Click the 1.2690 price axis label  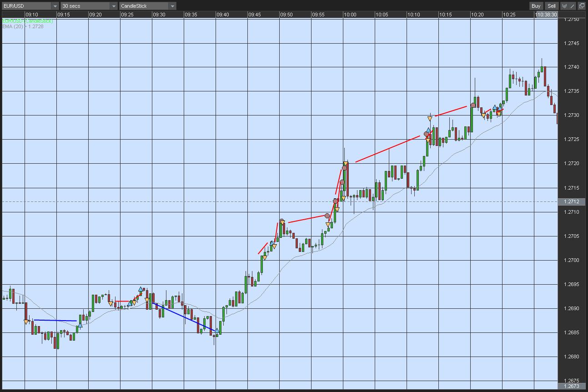click(x=571, y=309)
